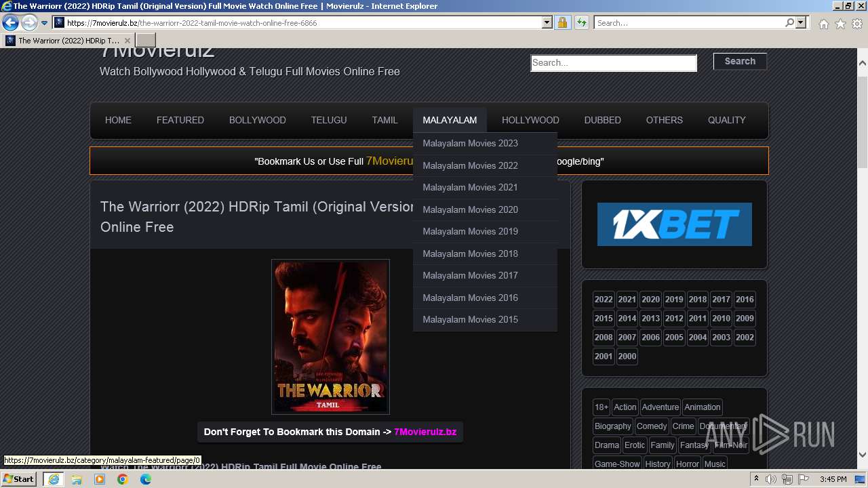Click the magnifier icon in IE search box

click(x=789, y=22)
